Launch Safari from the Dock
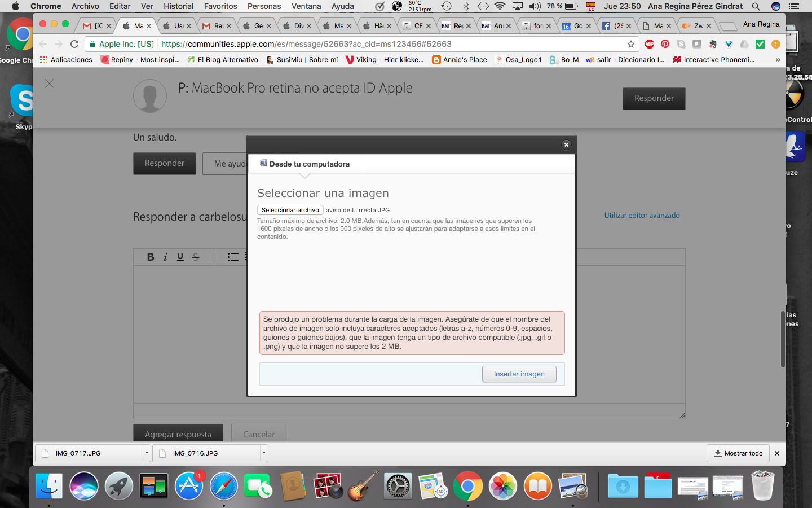The height and width of the screenshot is (508, 812). coord(224,485)
